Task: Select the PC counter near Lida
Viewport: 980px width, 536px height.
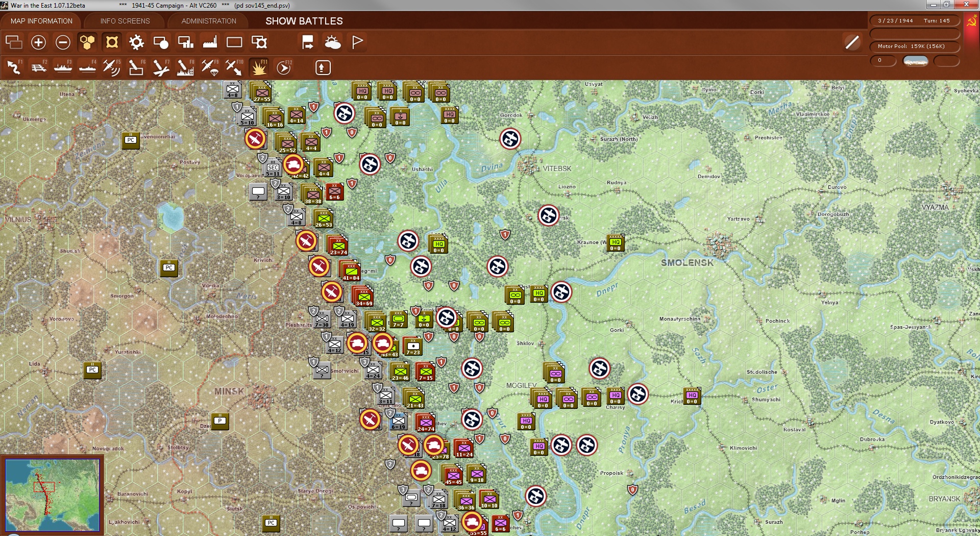Action: (92, 370)
